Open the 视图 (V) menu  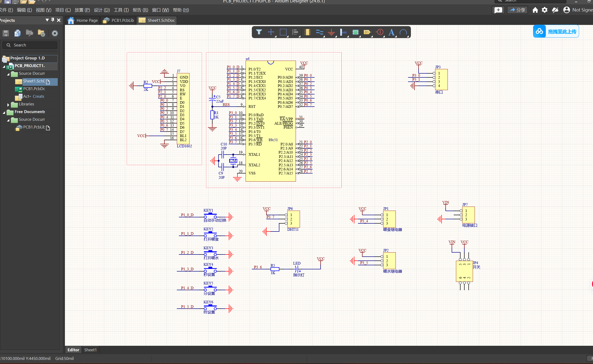(x=44, y=10)
